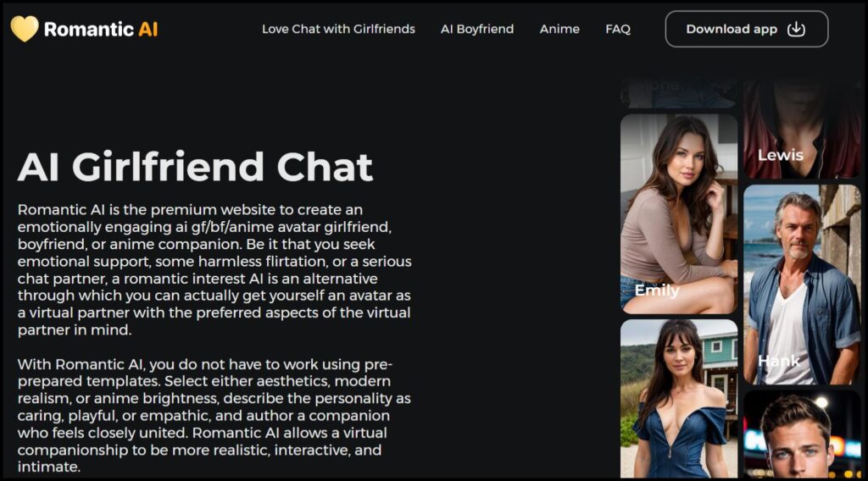Select the Lewis character card
Screen dimensions: 868x481
802,129
